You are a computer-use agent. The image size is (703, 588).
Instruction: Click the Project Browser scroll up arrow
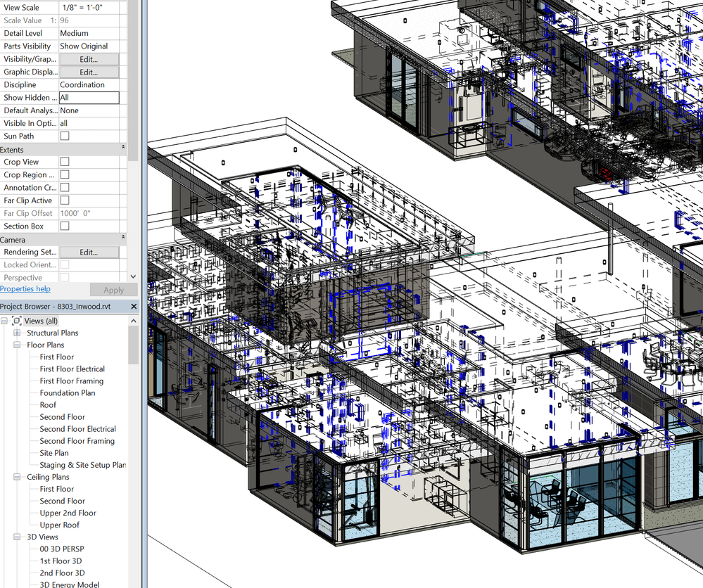pos(134,321)
